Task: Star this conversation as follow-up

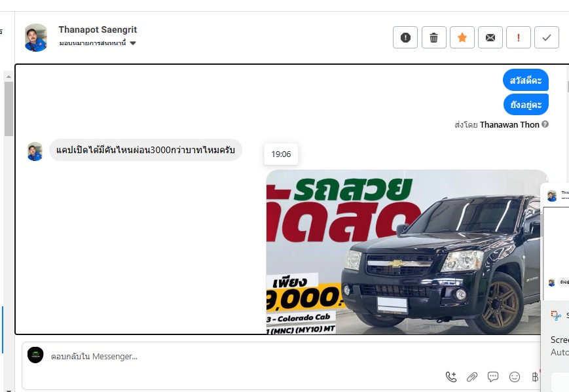Action: tap(462, 37)
